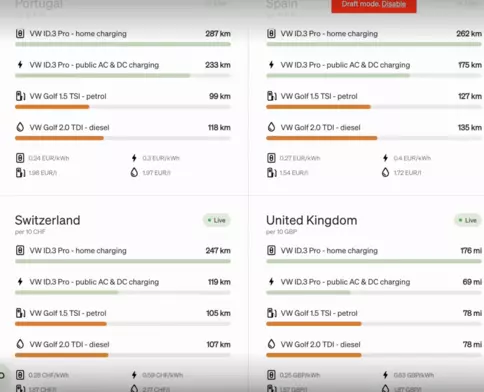The image size is (484, 392).
Task: Click fuel pump icon in Spain's Golf petrol row
Action: point(272,96)
